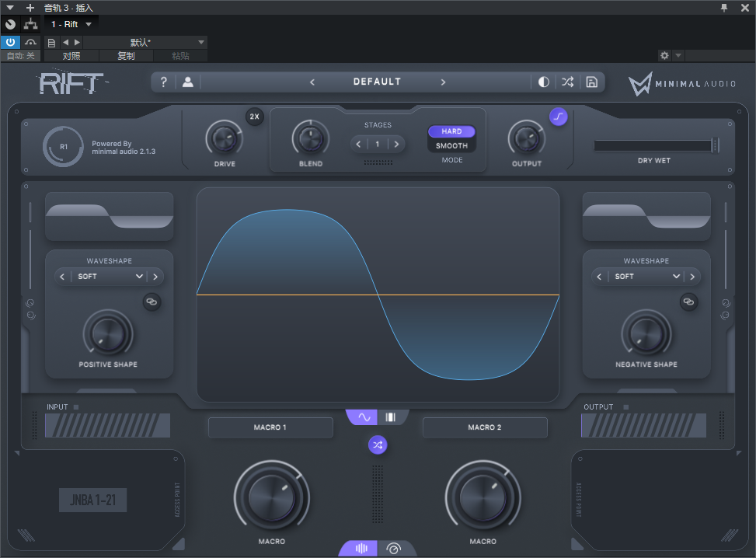Toggle the INPUT meter indicator square
This screenshot has width=756, height=558.
(x=75, y=407)
